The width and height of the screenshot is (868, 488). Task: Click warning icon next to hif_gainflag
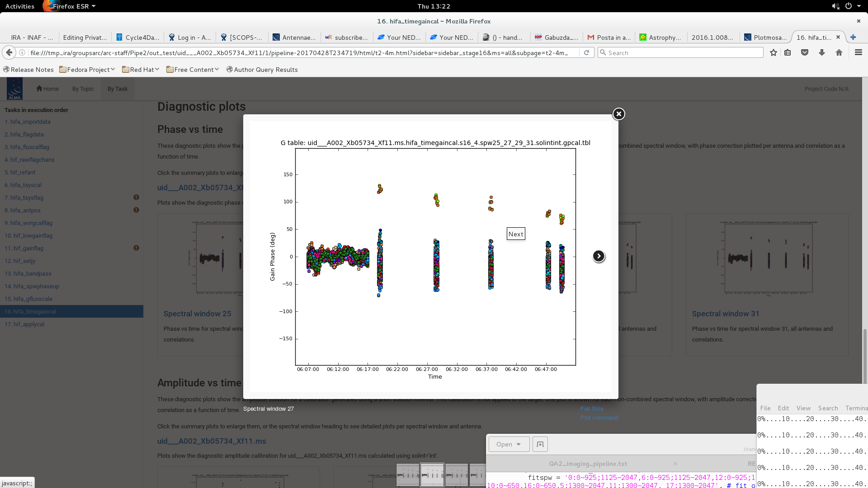(136, 248)
